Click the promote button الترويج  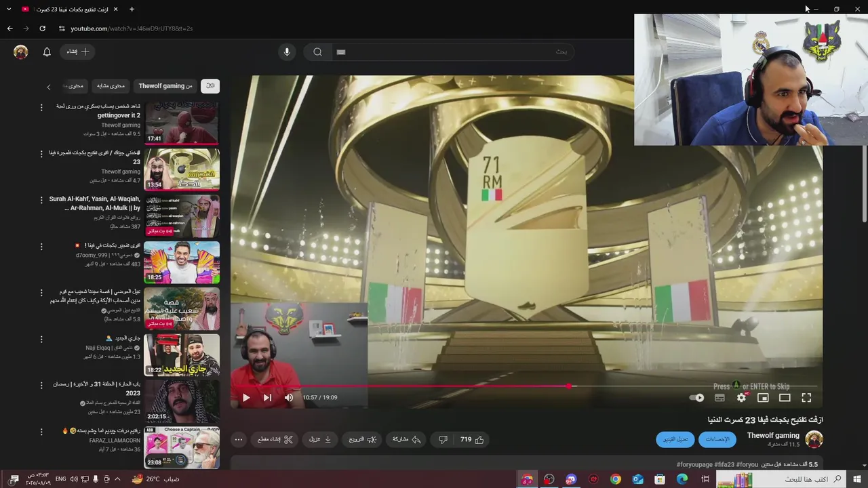click(362, 439)
